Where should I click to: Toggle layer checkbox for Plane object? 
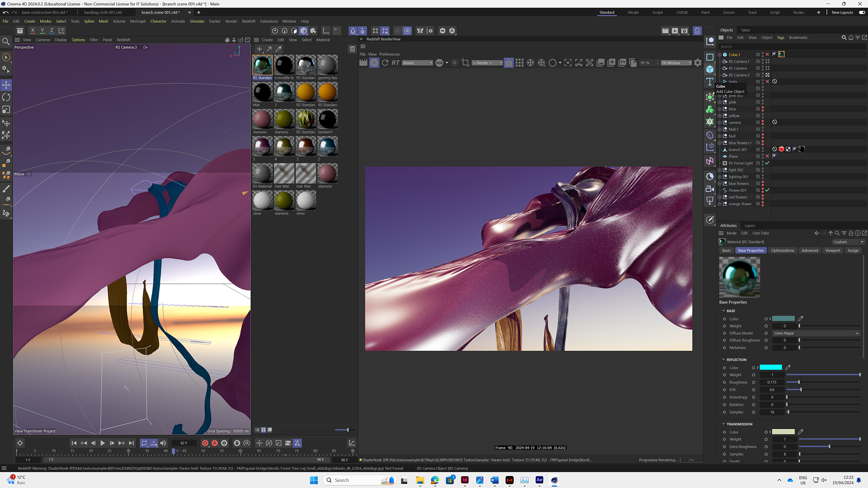[758, 156]
